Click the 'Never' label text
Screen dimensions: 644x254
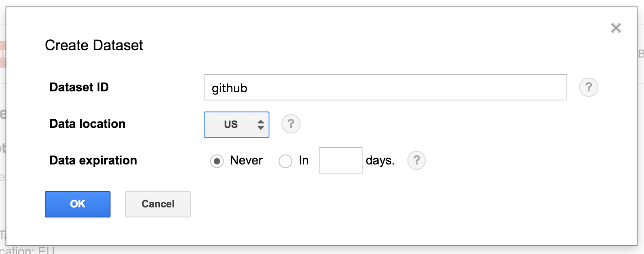coord(246,161)
